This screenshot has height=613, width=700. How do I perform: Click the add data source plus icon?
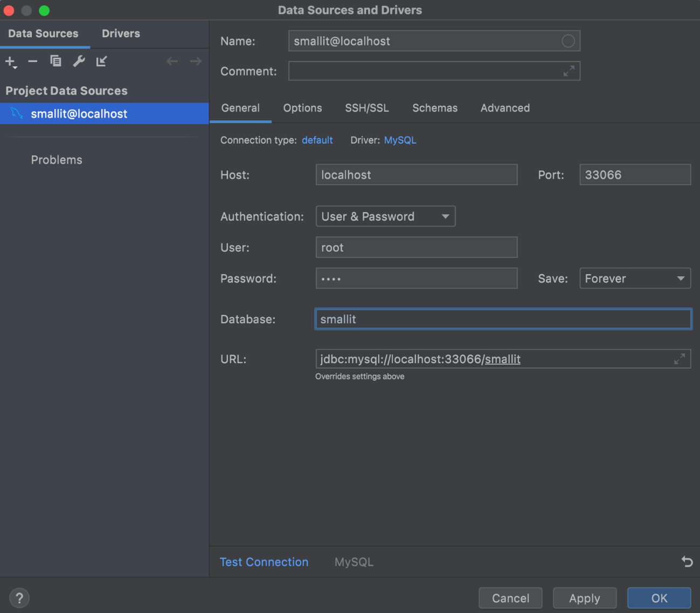[x=10, y=61]
